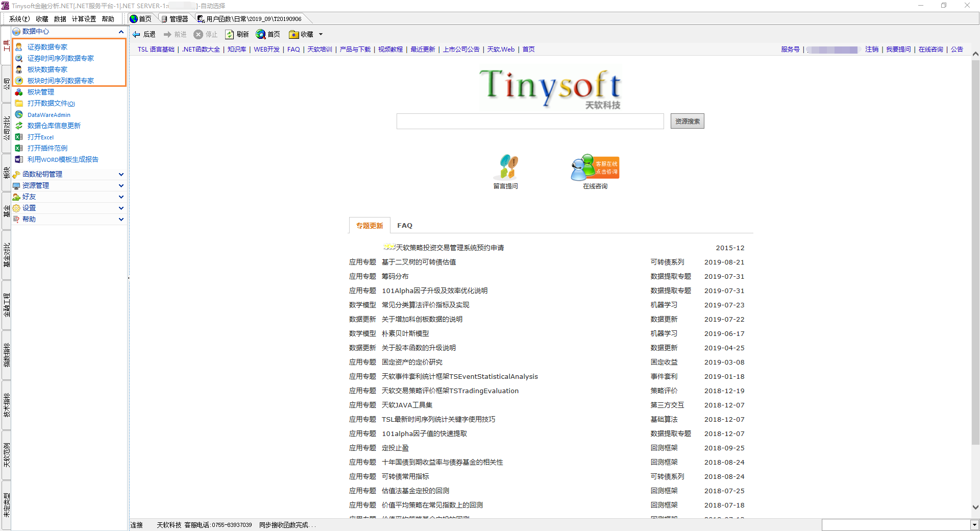Open the 计算设置 menu
The width and height of the screenshot is (980, 531).
84,19
